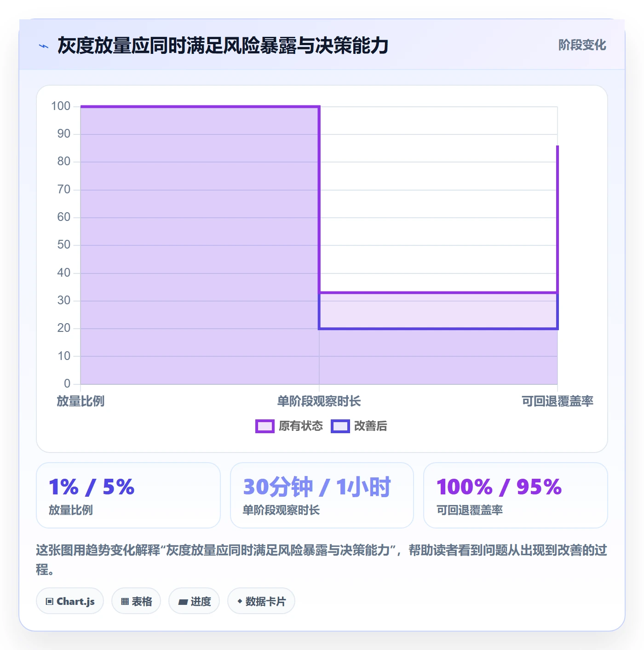The image size is (644, 650).
Task: Select the 数据卡片 tag
Action: point(261,601)
